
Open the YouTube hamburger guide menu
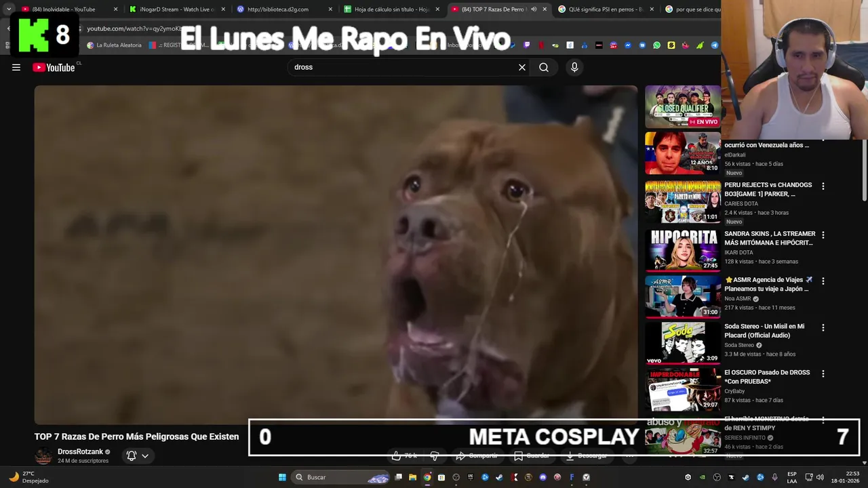(x=16, y=67)
